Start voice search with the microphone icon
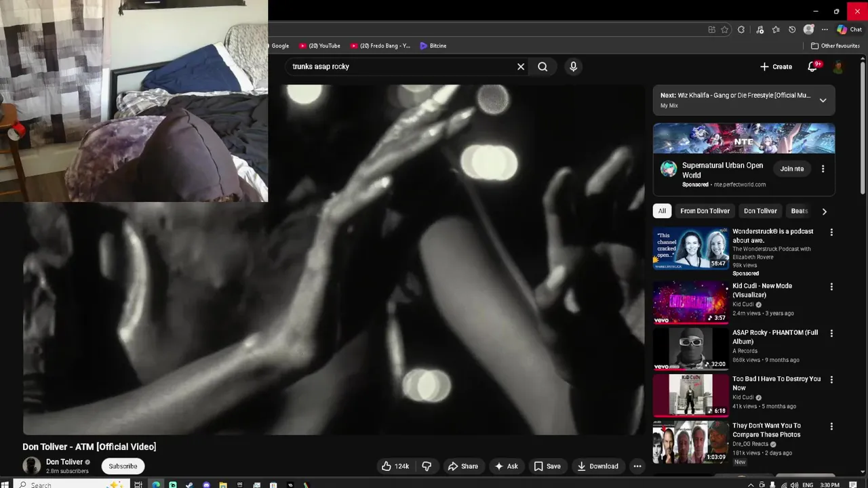This screenshot has height=488, width=868. 573,66
